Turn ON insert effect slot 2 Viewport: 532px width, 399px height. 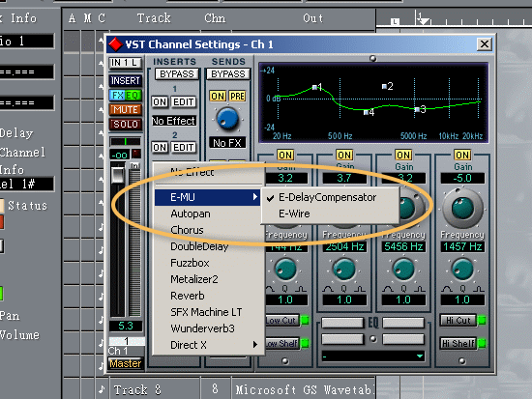coord(160,147)
